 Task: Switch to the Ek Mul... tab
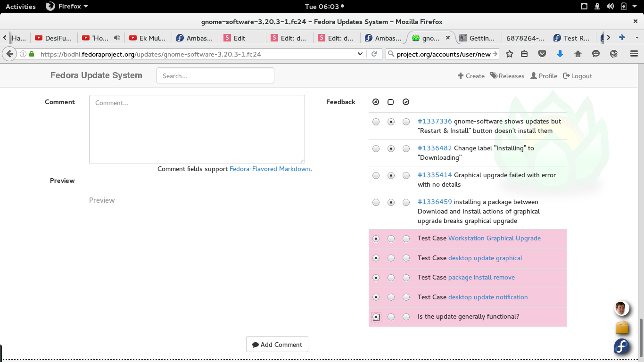coord(148,38)
